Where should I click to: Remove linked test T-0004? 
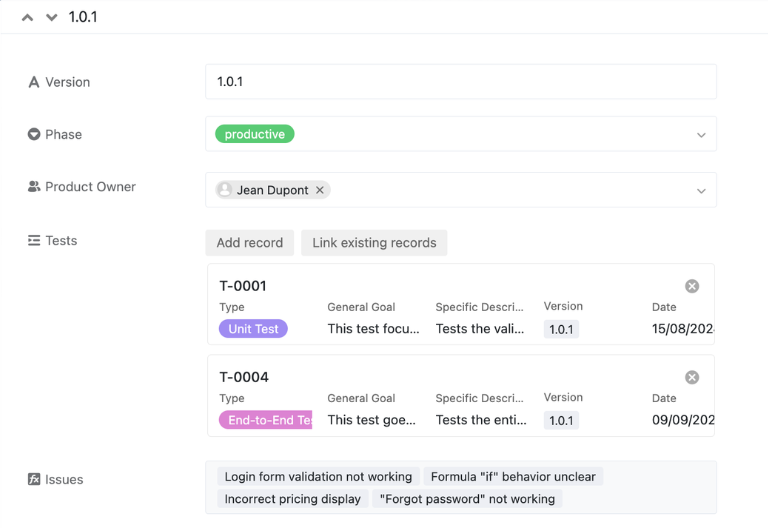tap(692, 377)
